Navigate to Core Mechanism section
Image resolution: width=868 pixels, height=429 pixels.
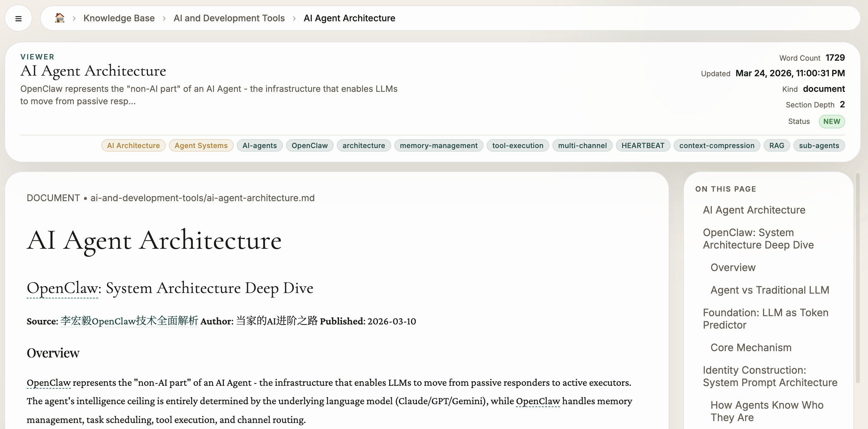pyautogui.click(x=751, y=347)
